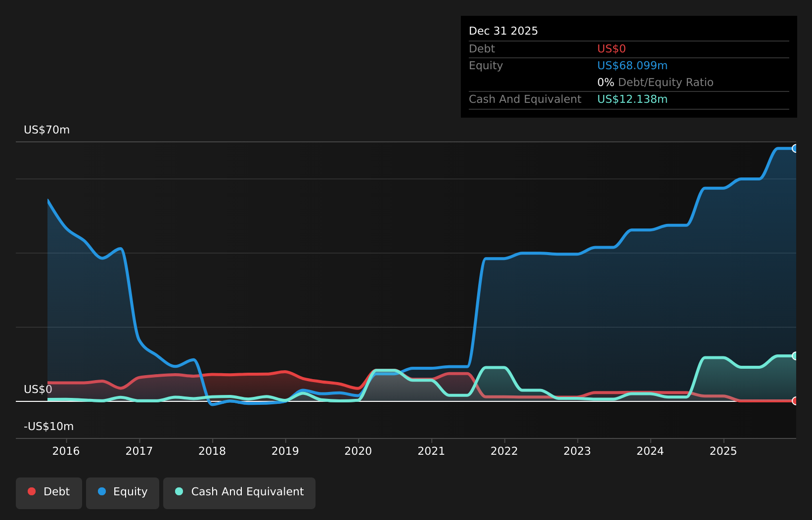Click the 2021 x-axis label
This screenshot has width=812, height=520.
(432, 451)
